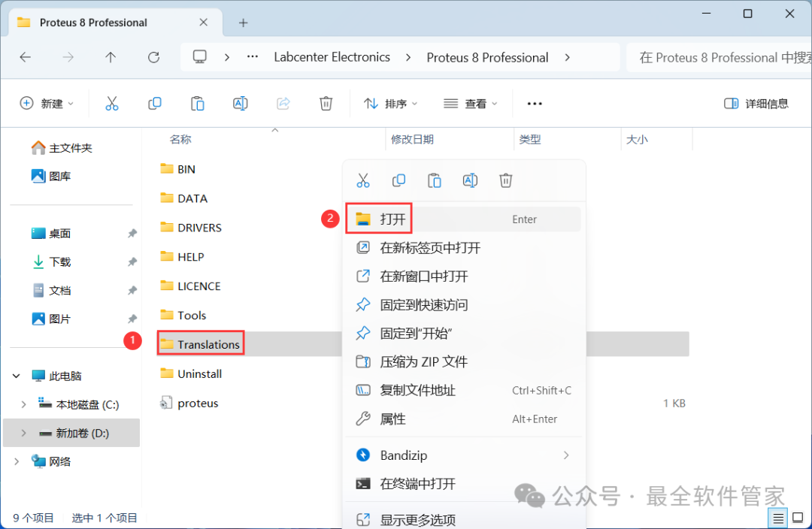The image size is (812, 529).
Task: Open the more options ellipsis menu
Action: tap(535, 104)
